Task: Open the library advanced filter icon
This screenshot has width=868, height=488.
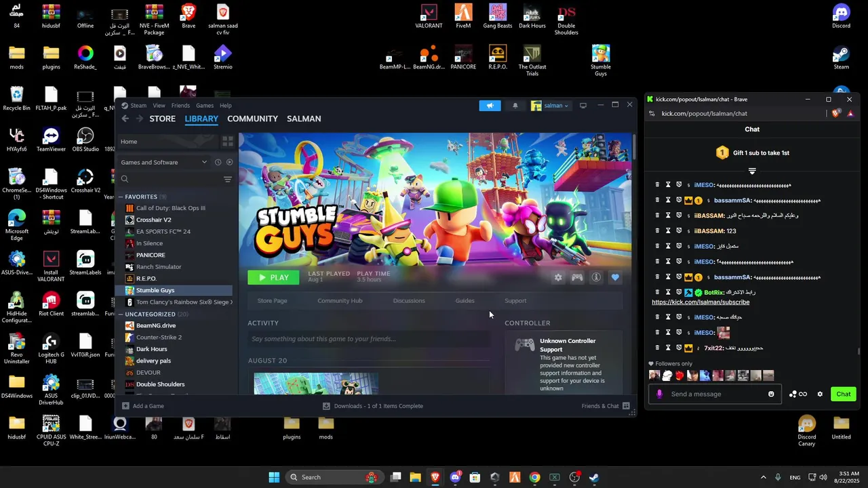Action: click(x=228, y=180)
